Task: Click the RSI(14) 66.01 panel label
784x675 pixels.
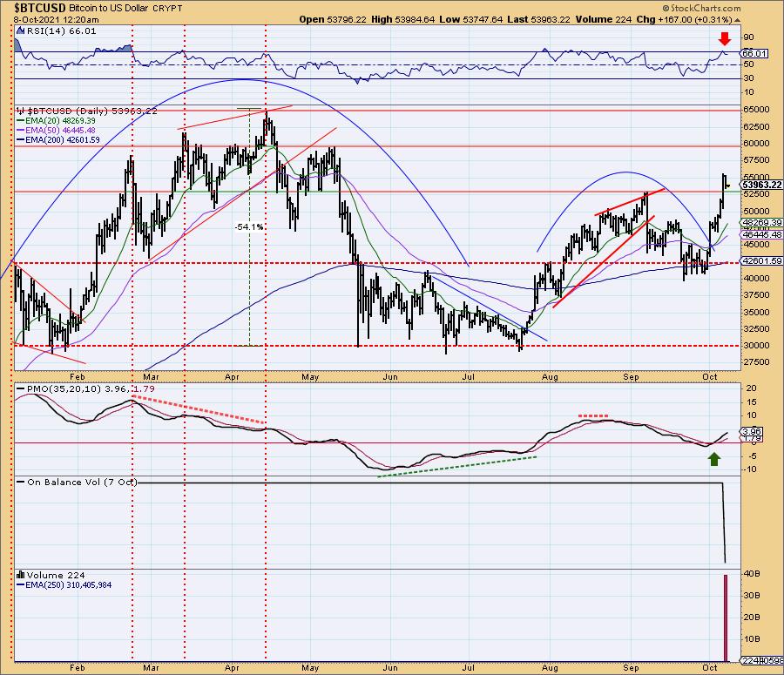Action: 61,31
